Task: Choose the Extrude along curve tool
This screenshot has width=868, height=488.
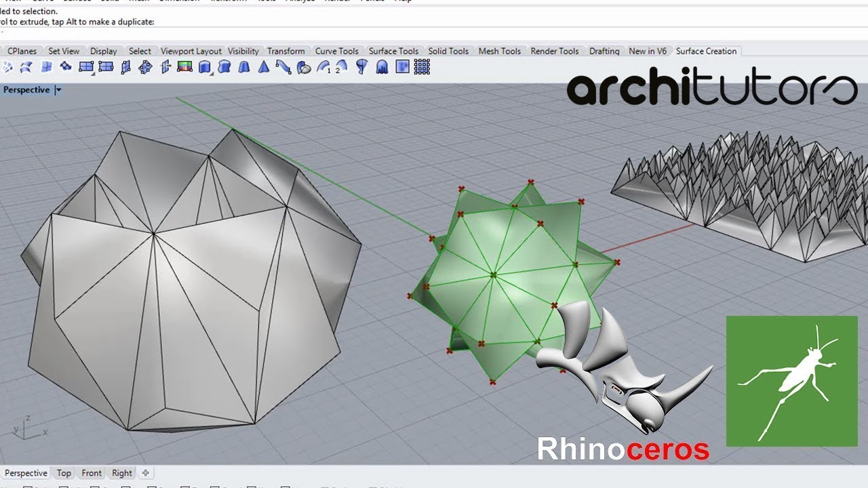Action: (x=224, y=67)
